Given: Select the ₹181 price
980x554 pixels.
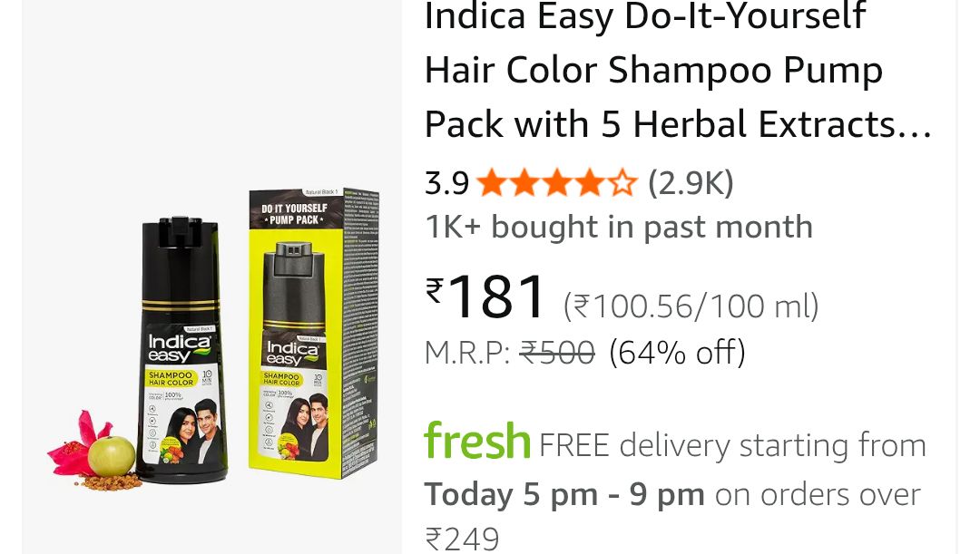Looking at the screenshot, I should click(x=485, y=296).
